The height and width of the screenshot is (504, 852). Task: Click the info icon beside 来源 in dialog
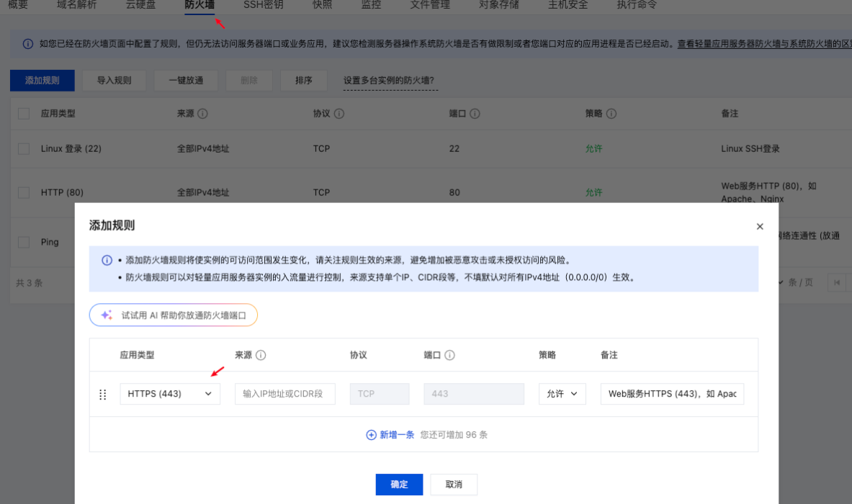(x=261, y=355)
